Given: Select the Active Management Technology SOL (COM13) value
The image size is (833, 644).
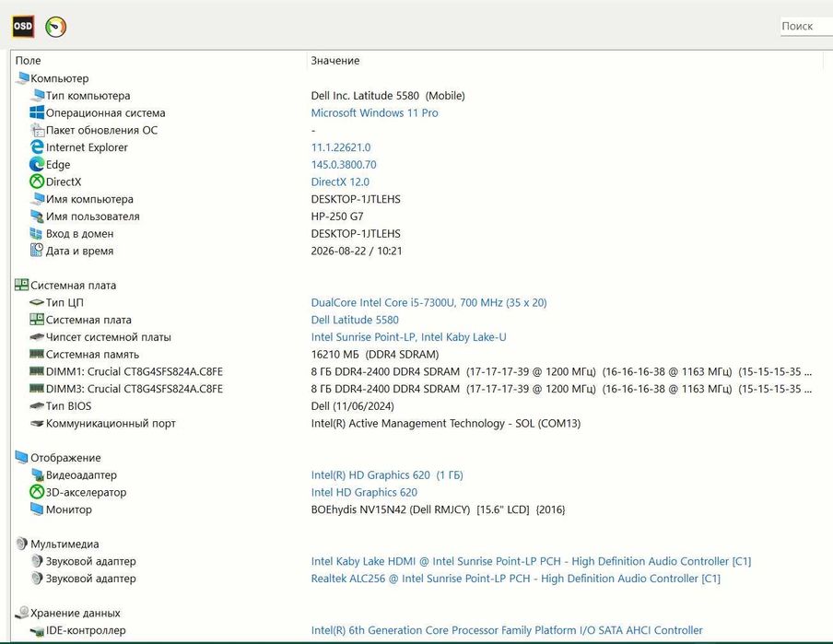Looking at the screenshot, I should pyautogui.click(x=446, y=424).
